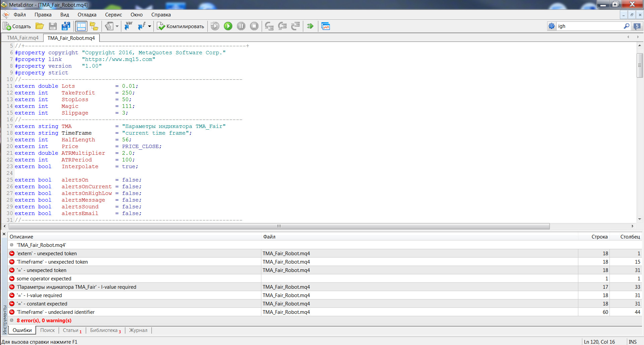Screen dimensions: 644x345
Task: Select the 'TimeFrame' undeclared identifier error row
Action: pos(325,312)
